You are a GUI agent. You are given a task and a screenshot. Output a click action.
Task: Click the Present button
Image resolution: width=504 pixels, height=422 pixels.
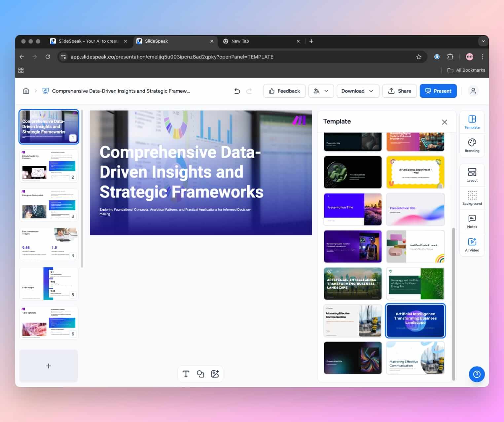tap(438, 91)
